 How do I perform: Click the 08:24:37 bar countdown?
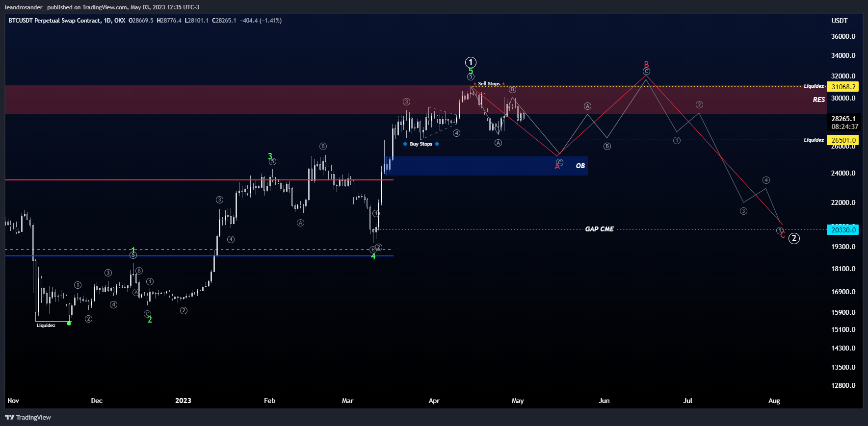[845, 126]
